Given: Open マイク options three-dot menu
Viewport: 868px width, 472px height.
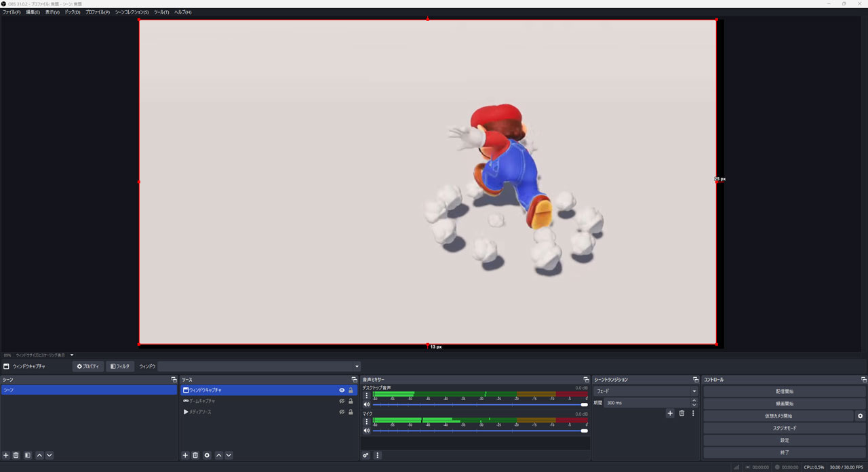Looking at the screenshot, I should coord(367,421).
